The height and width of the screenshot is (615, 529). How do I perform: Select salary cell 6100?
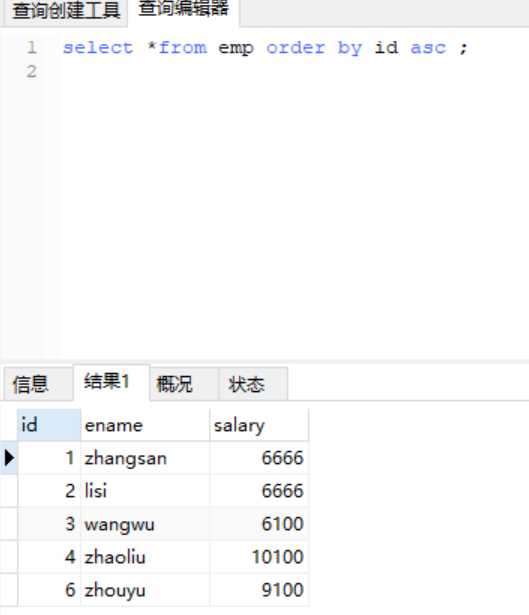coord(259,524)
